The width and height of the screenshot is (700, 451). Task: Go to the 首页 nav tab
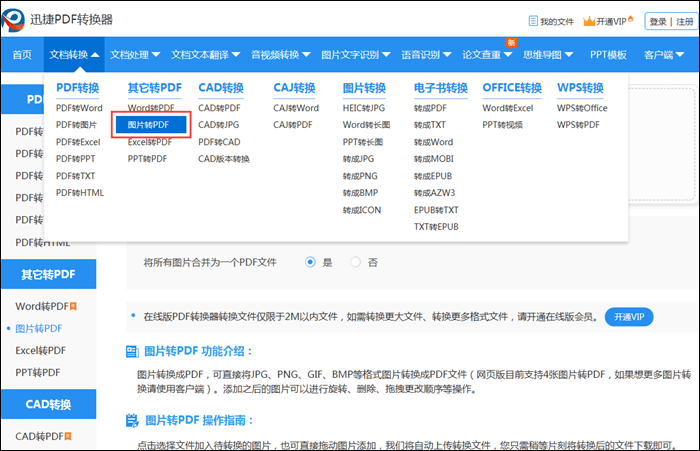coord(22,55)
